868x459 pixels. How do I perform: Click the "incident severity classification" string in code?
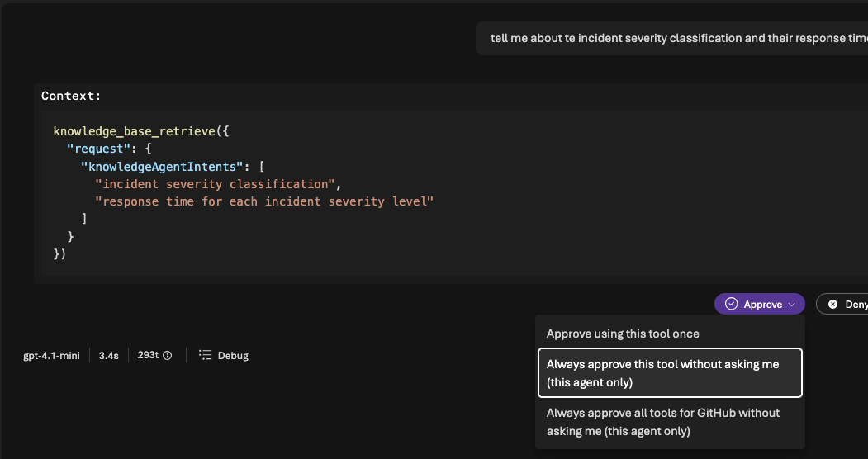coord(217,183)
